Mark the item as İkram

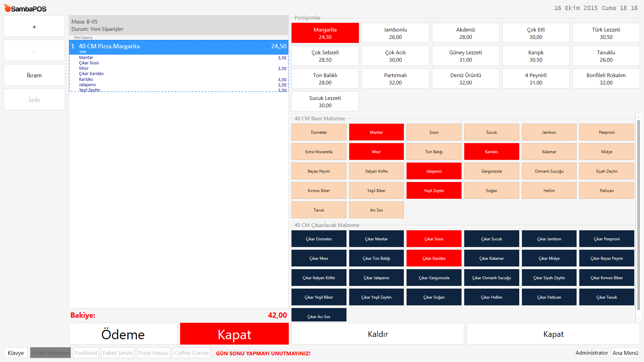pyautogui.click(x=34, y=75)
